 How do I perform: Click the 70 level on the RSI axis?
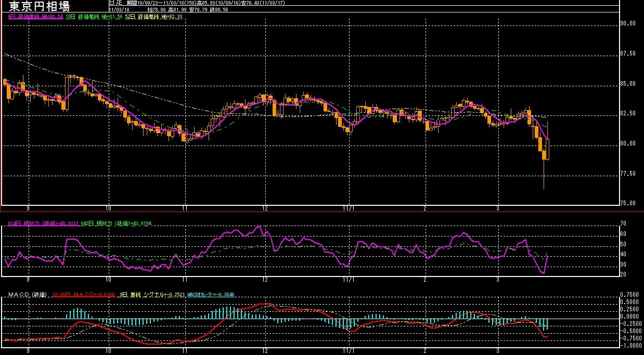[x=624, y=223]
